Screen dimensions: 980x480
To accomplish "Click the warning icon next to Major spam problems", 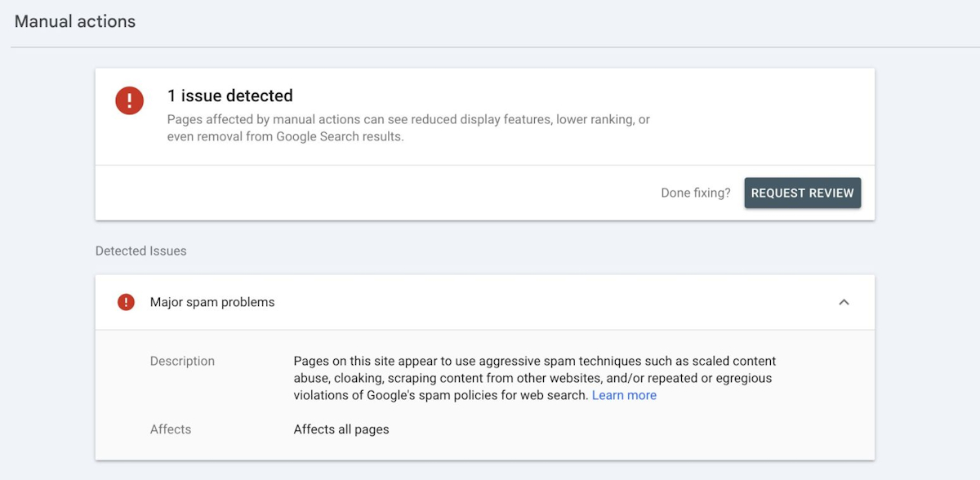I will [126, 301].
